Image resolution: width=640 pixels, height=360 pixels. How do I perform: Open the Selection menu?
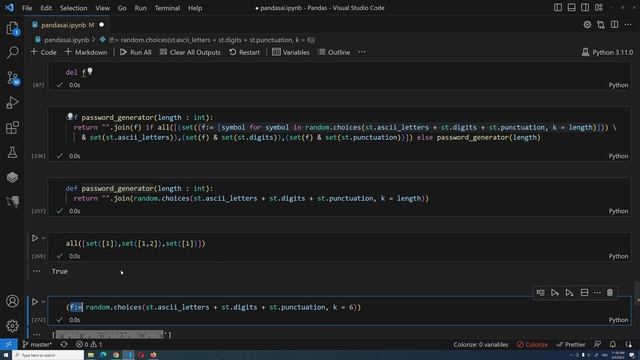pos(73,8)
